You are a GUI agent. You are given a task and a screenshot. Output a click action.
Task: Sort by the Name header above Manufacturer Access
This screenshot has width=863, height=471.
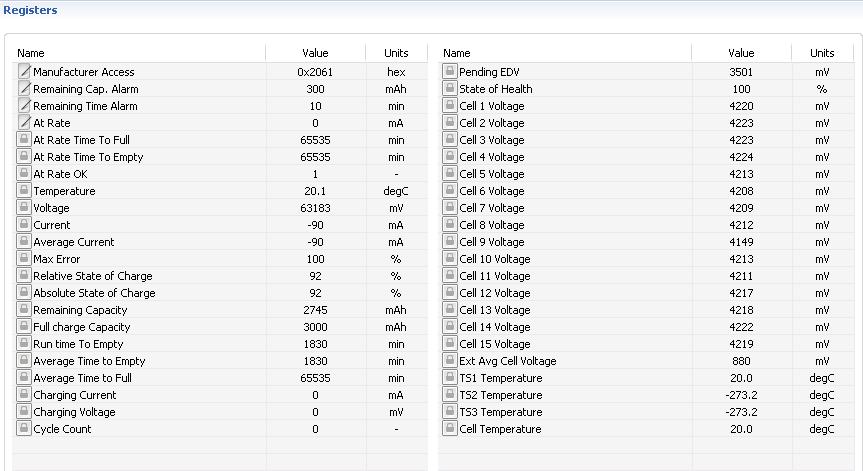[140, 53]
